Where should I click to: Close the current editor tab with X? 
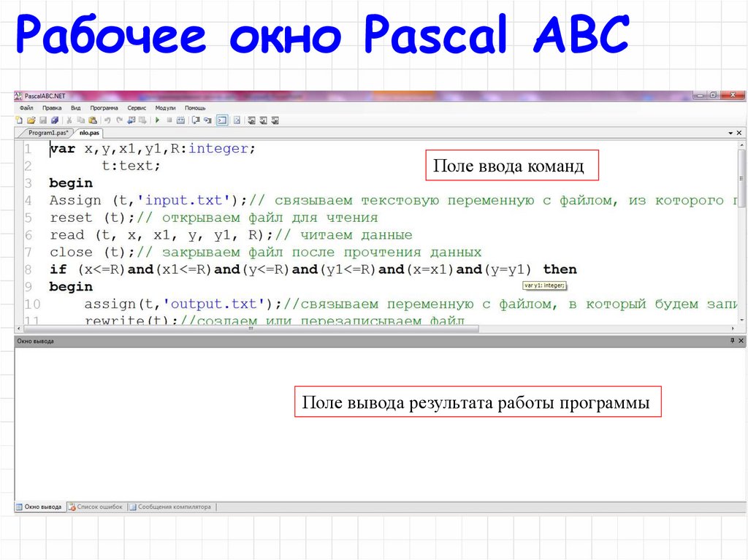click(739, 133)
